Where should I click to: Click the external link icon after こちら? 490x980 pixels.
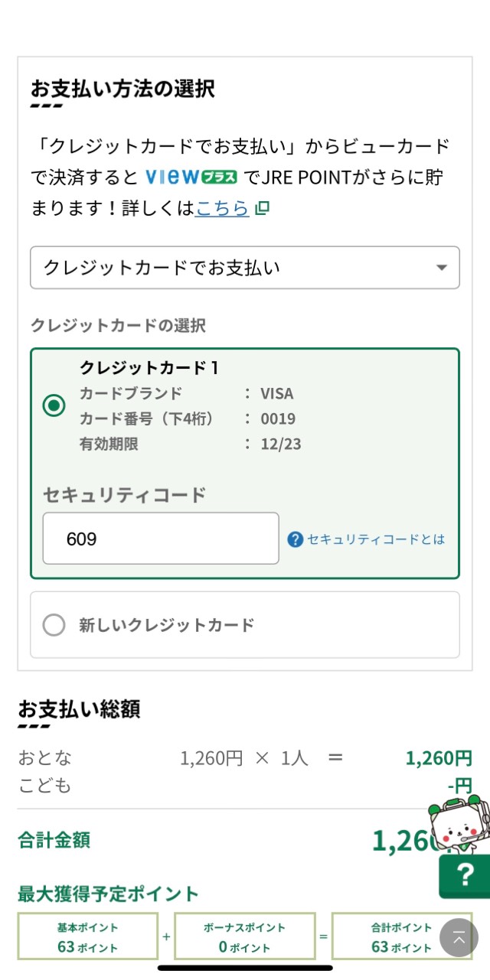263,208
